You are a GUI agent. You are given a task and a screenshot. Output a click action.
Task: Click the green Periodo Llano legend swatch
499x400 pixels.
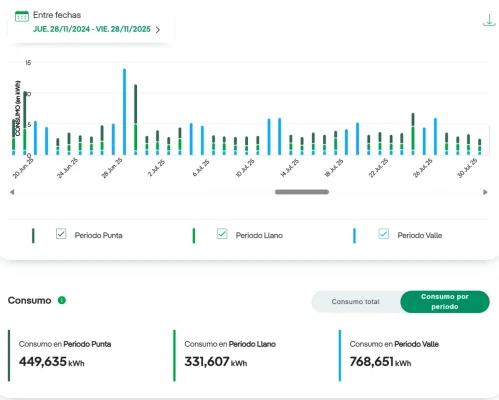click(x=194, y=236)
